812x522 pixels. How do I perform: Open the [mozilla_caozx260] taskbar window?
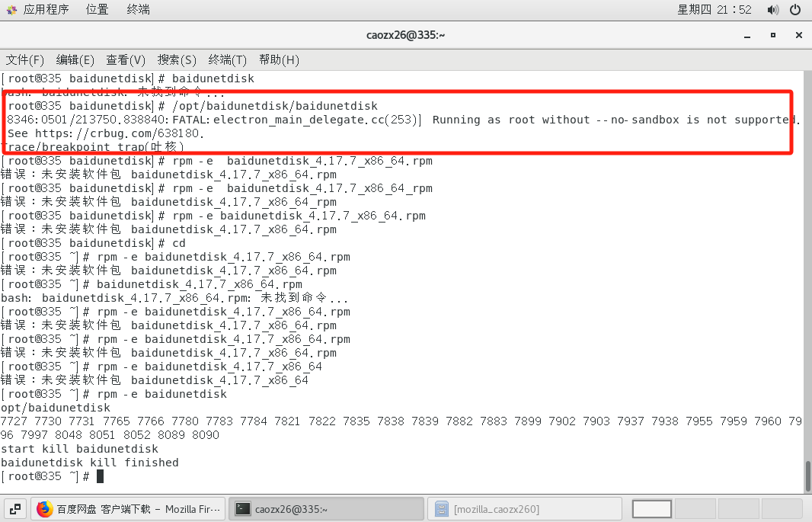click(x=525, y=509)
